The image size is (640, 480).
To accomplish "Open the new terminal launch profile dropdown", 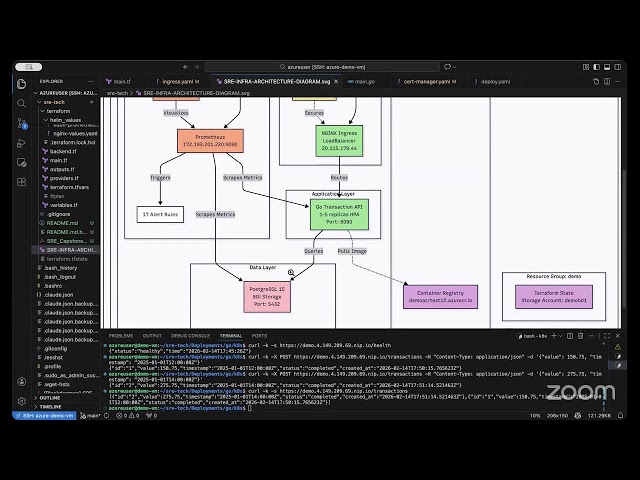I will (560, 336).
